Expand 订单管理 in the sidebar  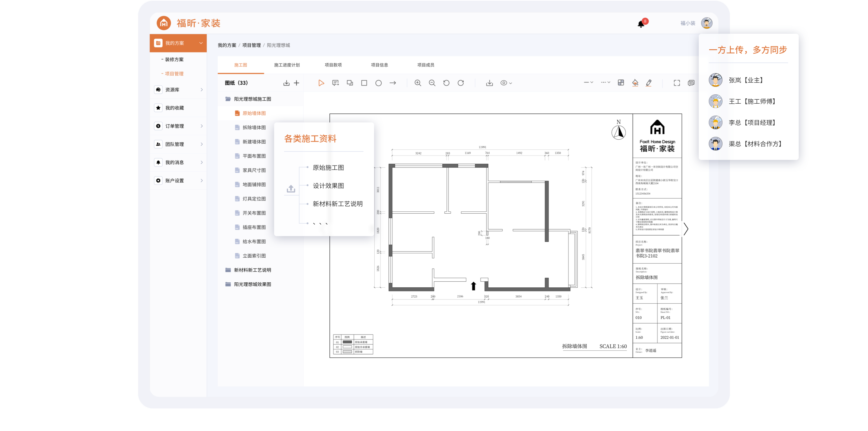point(178,126)
